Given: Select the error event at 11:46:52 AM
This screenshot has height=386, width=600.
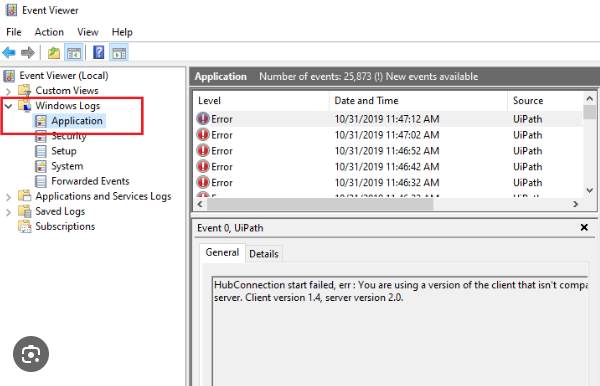Looking at the screenshot, I should 388,151.
